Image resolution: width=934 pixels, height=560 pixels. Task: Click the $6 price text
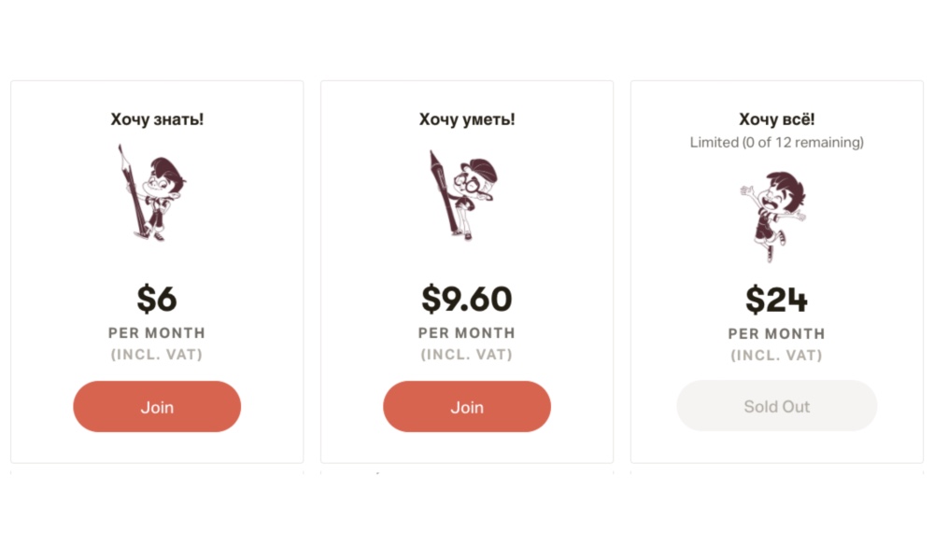[157, 298]
